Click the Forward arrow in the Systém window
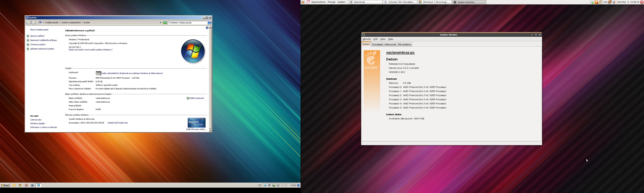This screenshot has width=644, height=193. (33, 23)
